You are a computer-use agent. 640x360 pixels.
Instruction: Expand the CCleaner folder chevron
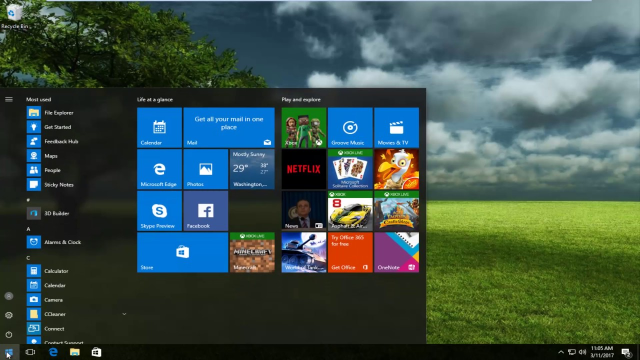pos(124,314)
